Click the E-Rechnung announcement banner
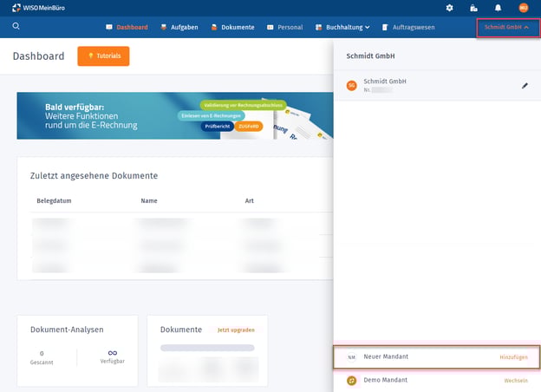This screenshot has width=541, height=392. tap(173, 116)
